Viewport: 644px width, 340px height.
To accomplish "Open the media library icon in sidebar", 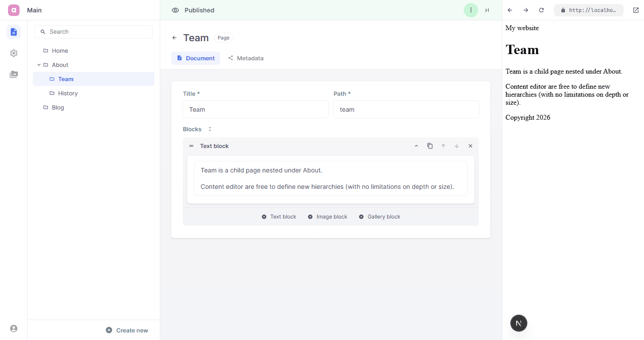I will pos(14,74).
